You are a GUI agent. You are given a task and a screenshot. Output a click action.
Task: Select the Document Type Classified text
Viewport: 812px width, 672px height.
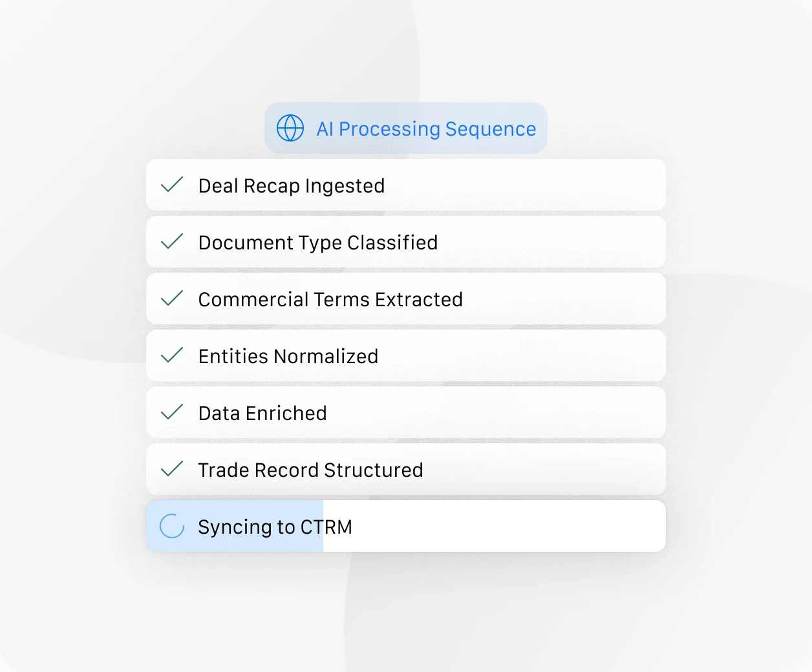click(x=317, y=242)
